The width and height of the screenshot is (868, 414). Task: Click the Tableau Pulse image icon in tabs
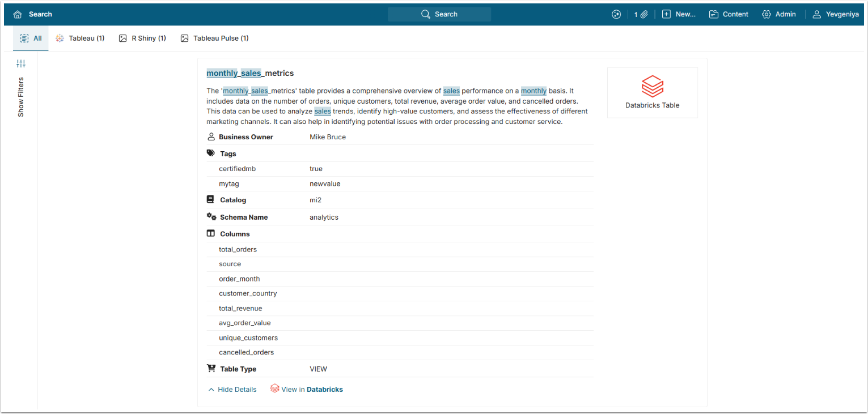[184, 38]
